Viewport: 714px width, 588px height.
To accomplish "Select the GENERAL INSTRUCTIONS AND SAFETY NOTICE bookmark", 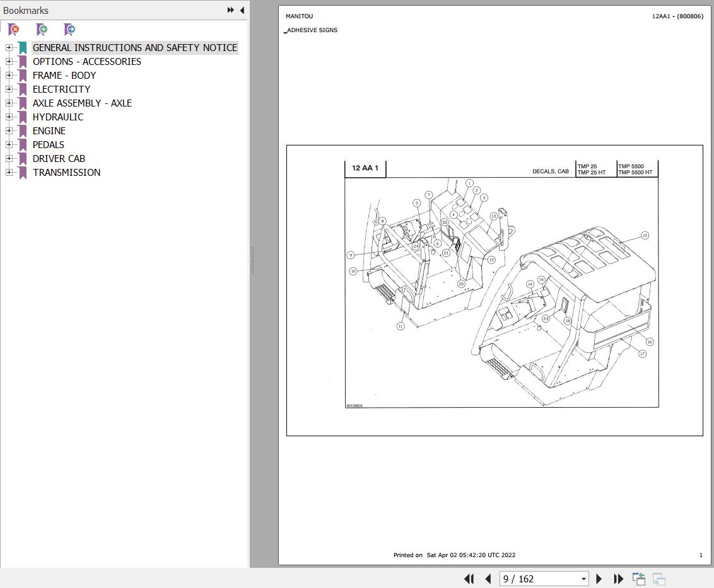I will tap(135, 47).
